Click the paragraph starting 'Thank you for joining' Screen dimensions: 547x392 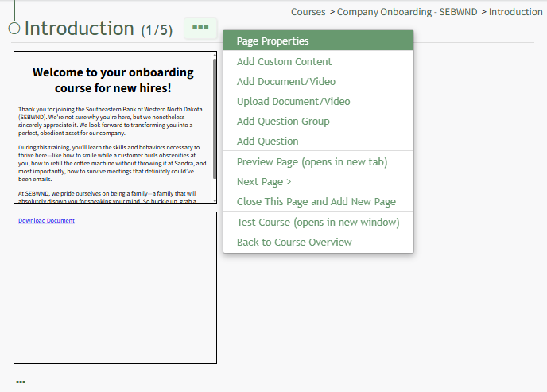[111, 121]
